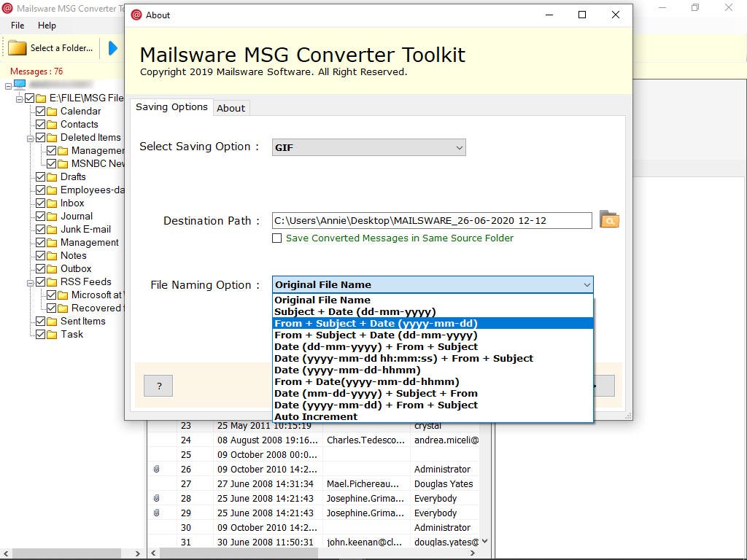This screenshot has height=560, width=747.
Task: Select Date (yyyy-mm-dd) + From + Subject entry
Action: tap(433, 405)
